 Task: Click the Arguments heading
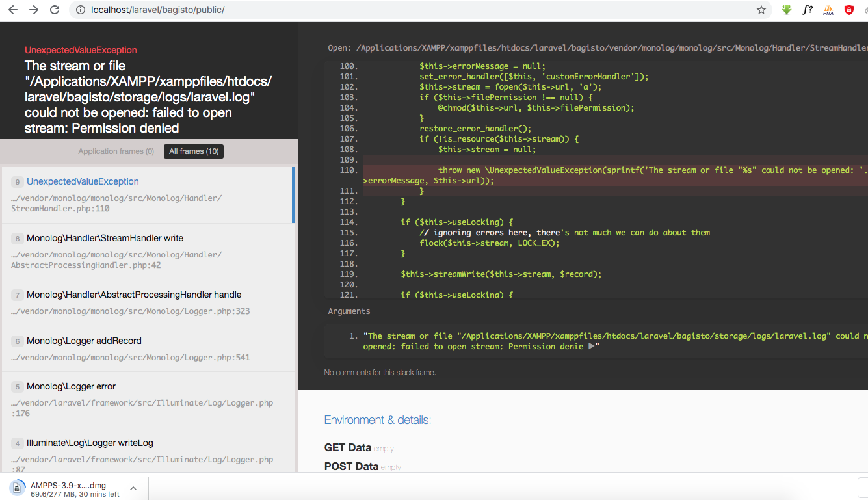click(349, 311)
